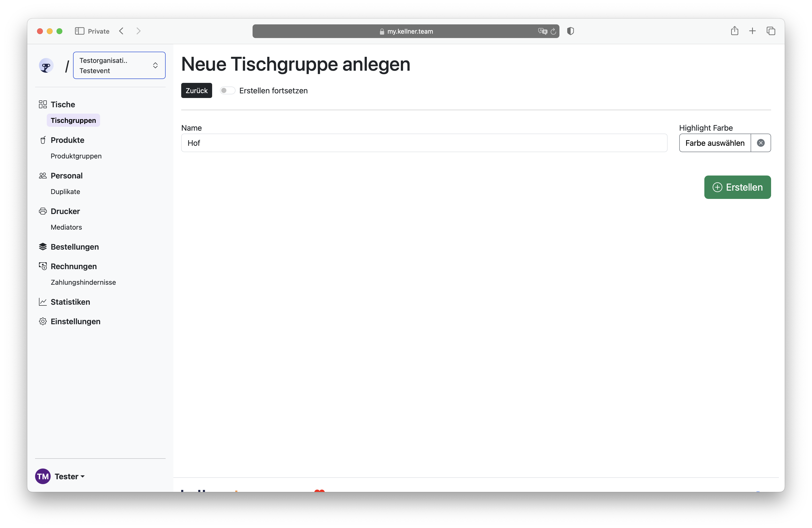Go back in browser history
The width and height of the screenshot is (812, 528).
pos(122,31)
